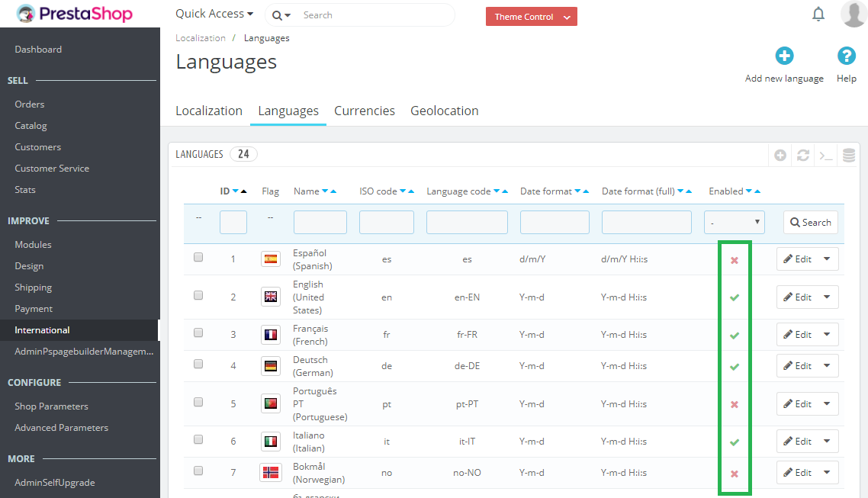The width and height of the screenshot is (868, 498).
Task: Disable English via its green checkmark
Action: [735, 297]
